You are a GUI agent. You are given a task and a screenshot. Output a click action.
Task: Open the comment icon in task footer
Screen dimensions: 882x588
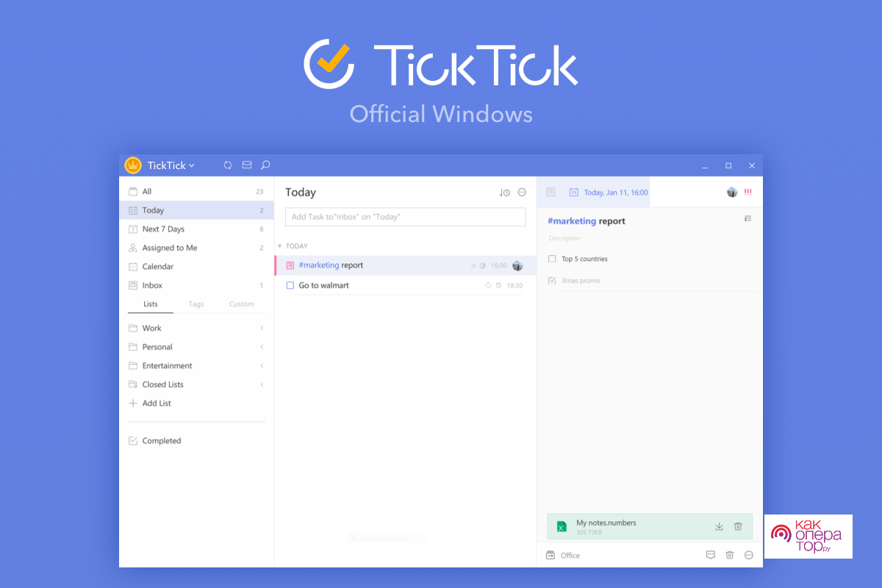(710, 555)
